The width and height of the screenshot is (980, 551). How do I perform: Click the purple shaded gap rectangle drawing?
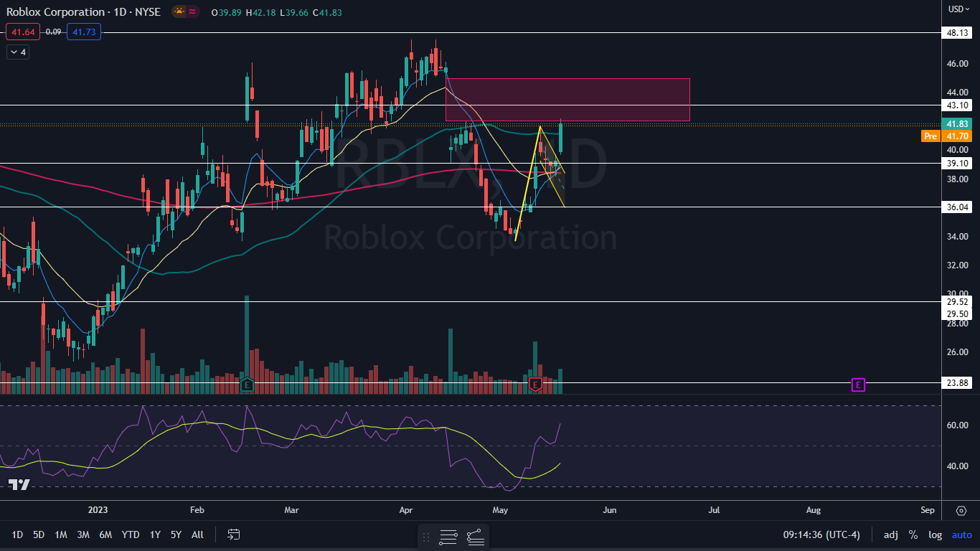click(x=567, y=99)
